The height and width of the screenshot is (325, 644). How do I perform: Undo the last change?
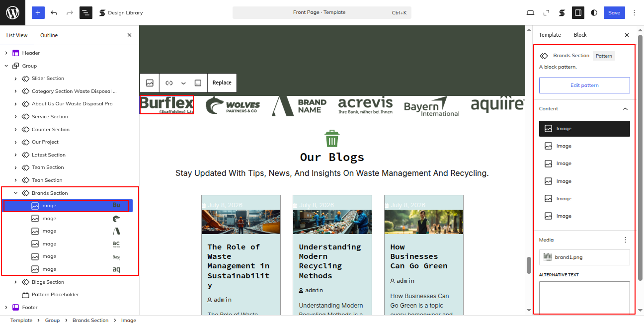point(54,12)
